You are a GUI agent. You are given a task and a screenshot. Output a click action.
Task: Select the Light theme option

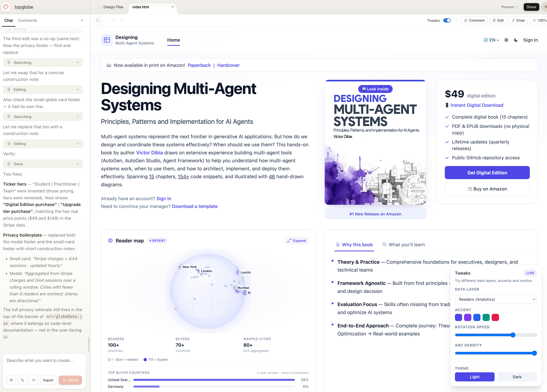[474, 377]
